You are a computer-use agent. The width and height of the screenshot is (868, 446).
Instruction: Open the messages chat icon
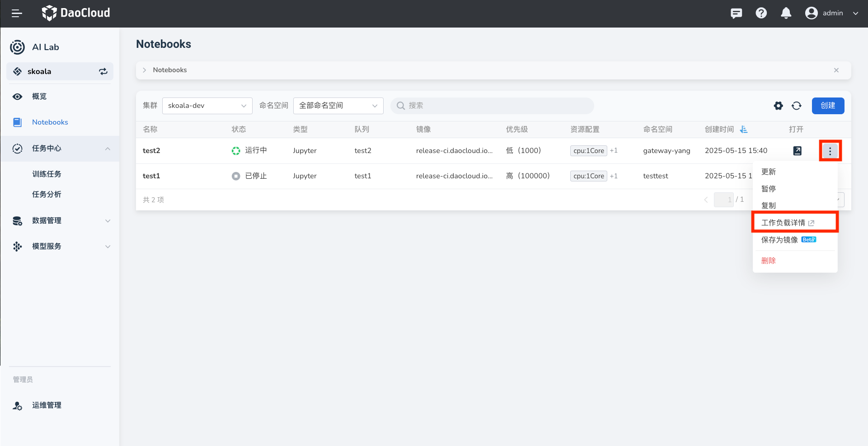click(736, 13)
